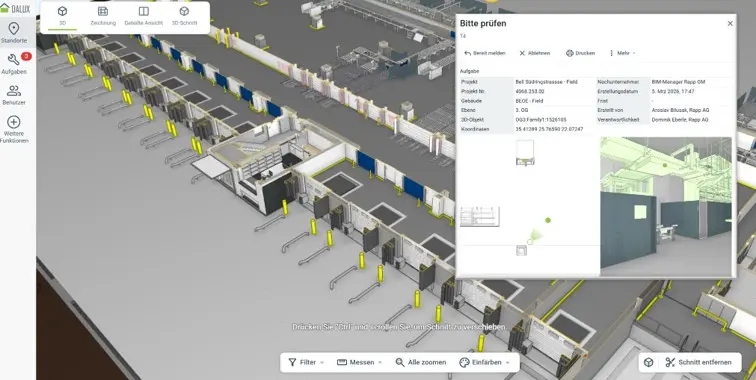Open the 3D snapshot image in task panel

point(666,206)
